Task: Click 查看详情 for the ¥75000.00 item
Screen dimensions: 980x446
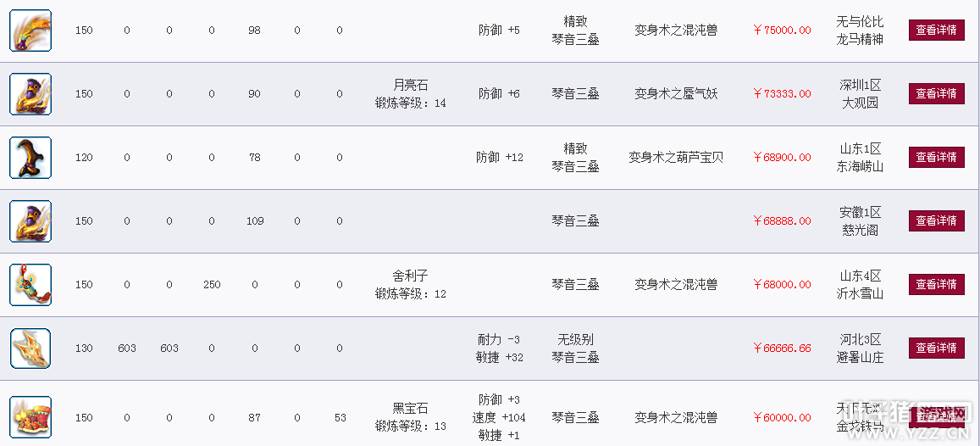Action: pos(936,30)
